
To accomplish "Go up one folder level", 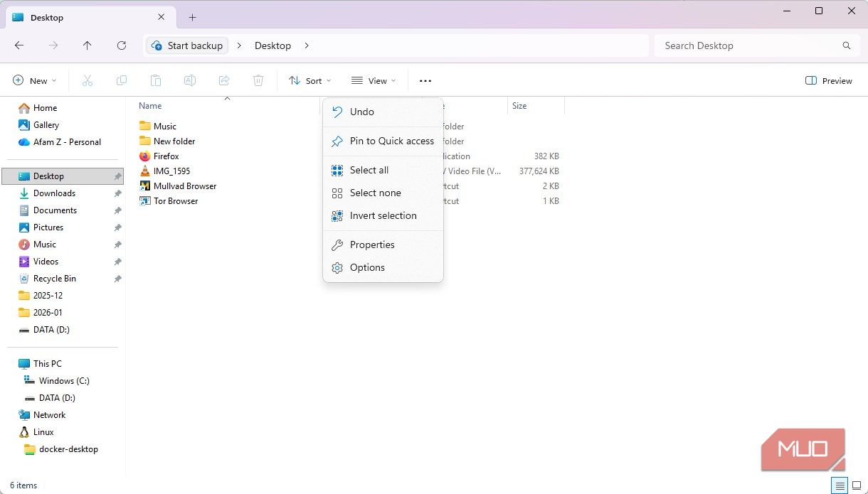I will pyautogui.click(x=88, y=45).
